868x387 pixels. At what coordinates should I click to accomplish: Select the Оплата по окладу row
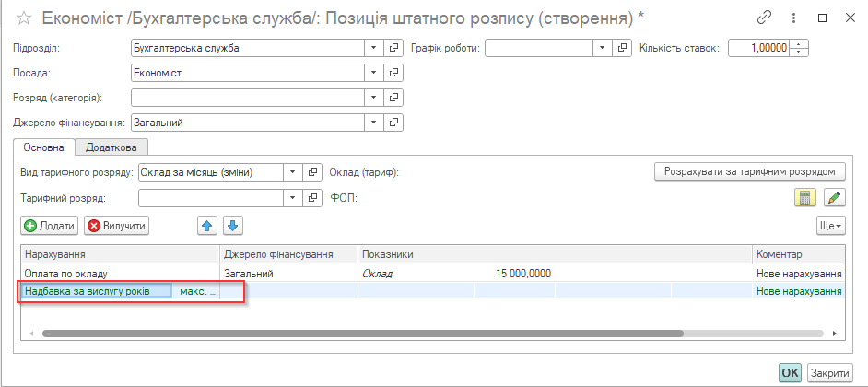coord(433,274)
